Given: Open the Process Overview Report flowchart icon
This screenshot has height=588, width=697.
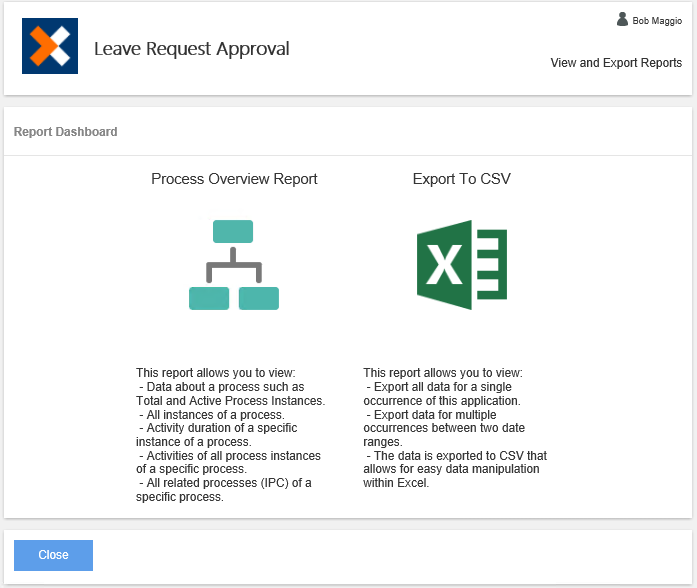Looking at the screenshot, I should [x=234, y=265].
